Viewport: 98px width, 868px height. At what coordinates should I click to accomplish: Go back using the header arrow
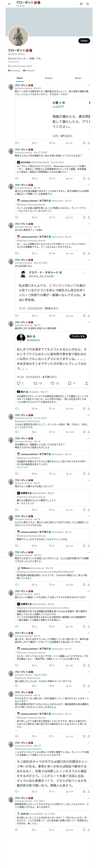(9, 4)
